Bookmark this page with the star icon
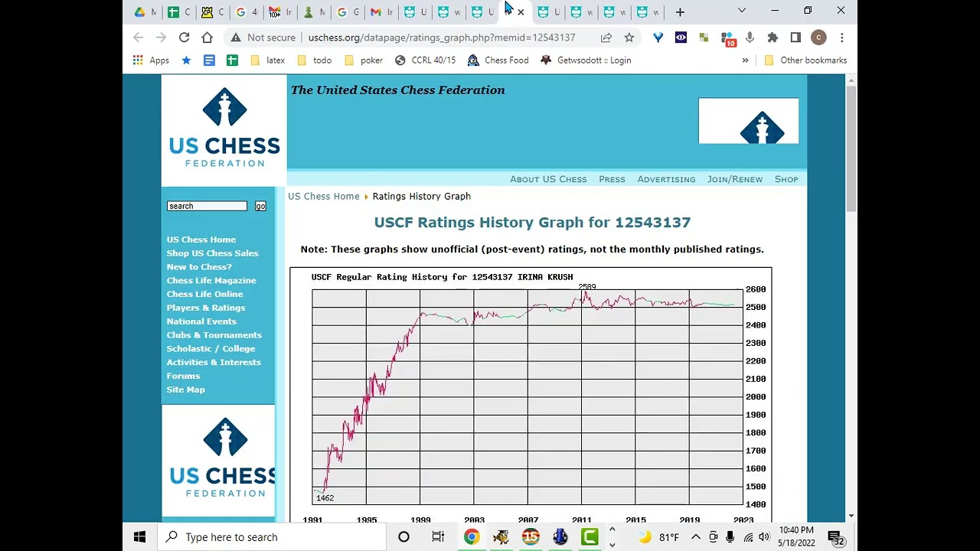 point(629,37)
